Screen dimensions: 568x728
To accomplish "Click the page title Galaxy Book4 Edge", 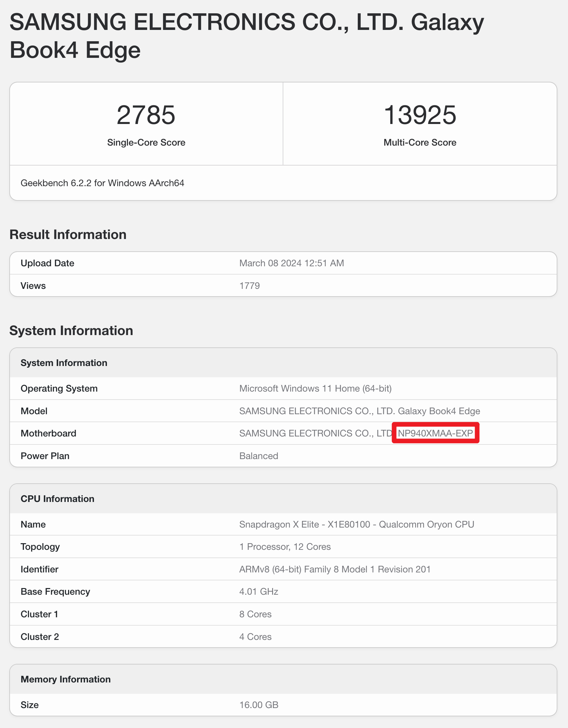I will (246, 36).
